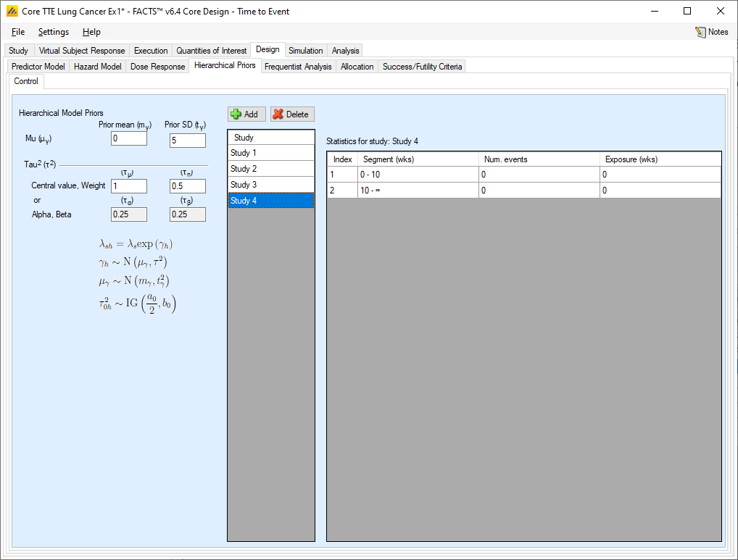Viewport: 738px width, 560px height.
Task: Click the FACTS app icon in title bar
Action: click(x=12, y=12)
